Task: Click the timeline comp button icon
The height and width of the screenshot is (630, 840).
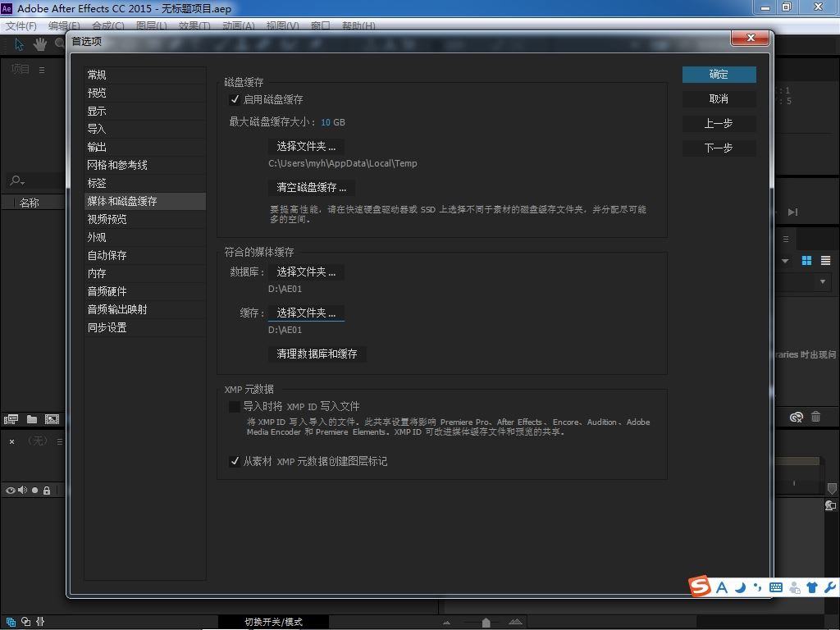Action: (830, 505)
